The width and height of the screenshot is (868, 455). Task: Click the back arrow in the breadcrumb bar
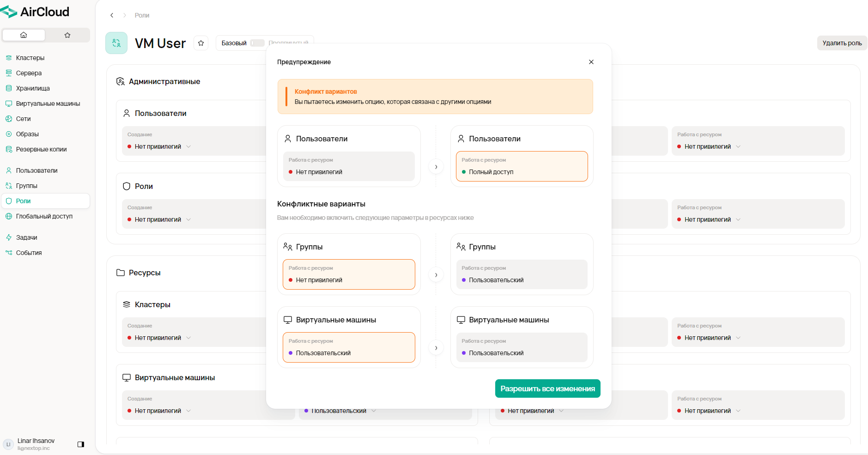pyautogui.click(x=112, y=15)
